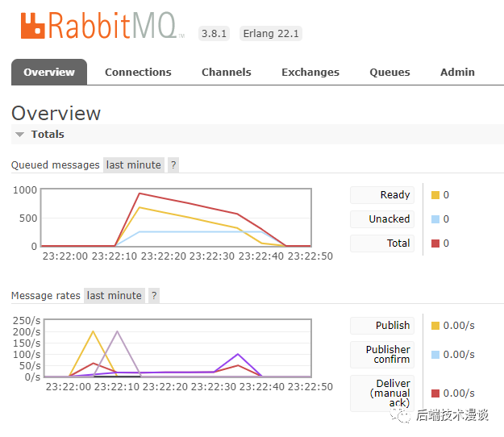The width and height of the screenshot is (504, 437).
Task: Click the Message rates chart
Action: coord(177,348)
